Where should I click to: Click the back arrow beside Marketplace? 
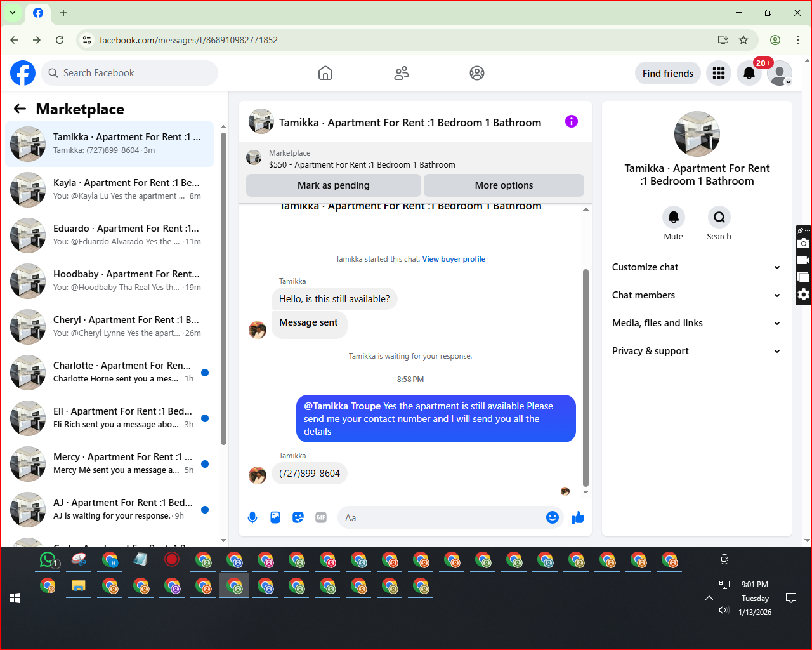[20, 109]
